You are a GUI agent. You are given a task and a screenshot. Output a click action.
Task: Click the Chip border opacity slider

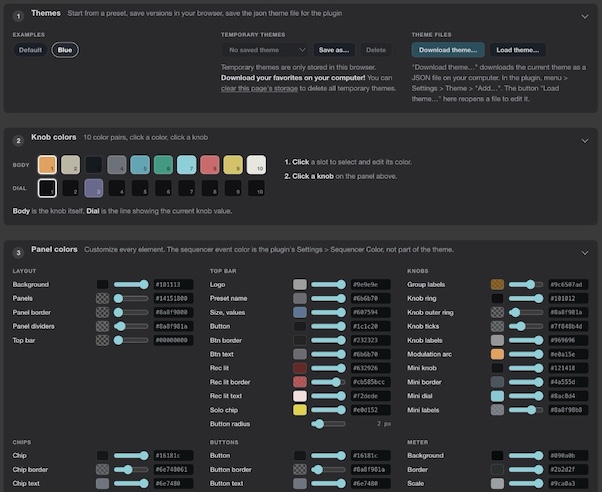pyautogui.click(x=131, y=469)
